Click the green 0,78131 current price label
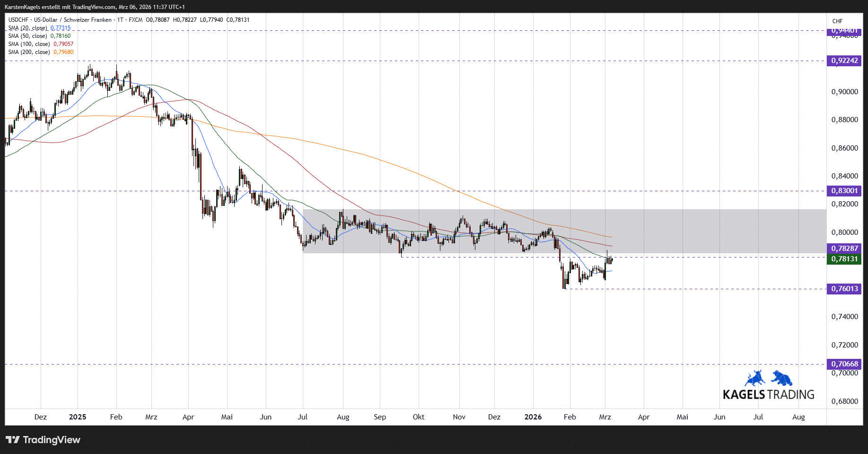Screen dimensions: 868x454 (x=844, y=259)
